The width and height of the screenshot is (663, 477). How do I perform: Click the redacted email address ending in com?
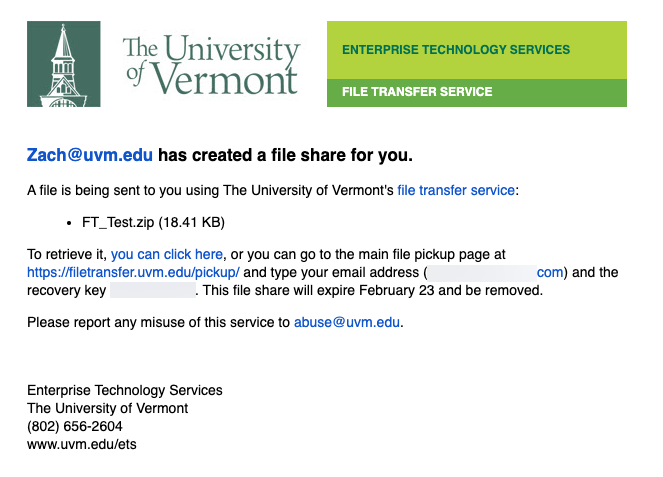(x=495, y=272)
